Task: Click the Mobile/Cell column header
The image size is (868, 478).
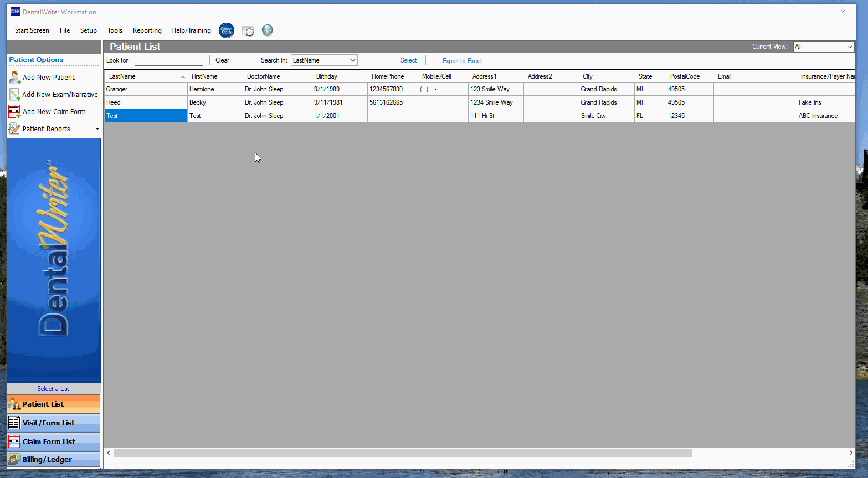Action: 443,76
